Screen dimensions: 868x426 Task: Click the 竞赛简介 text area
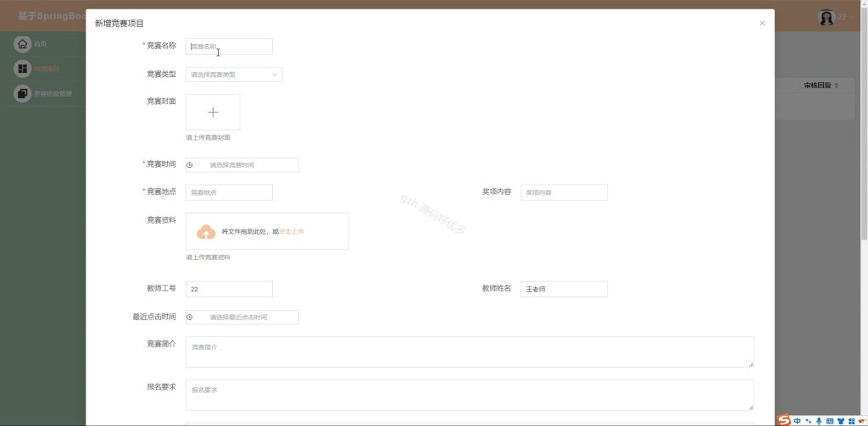pyautogui.click(x=470, y=351)
